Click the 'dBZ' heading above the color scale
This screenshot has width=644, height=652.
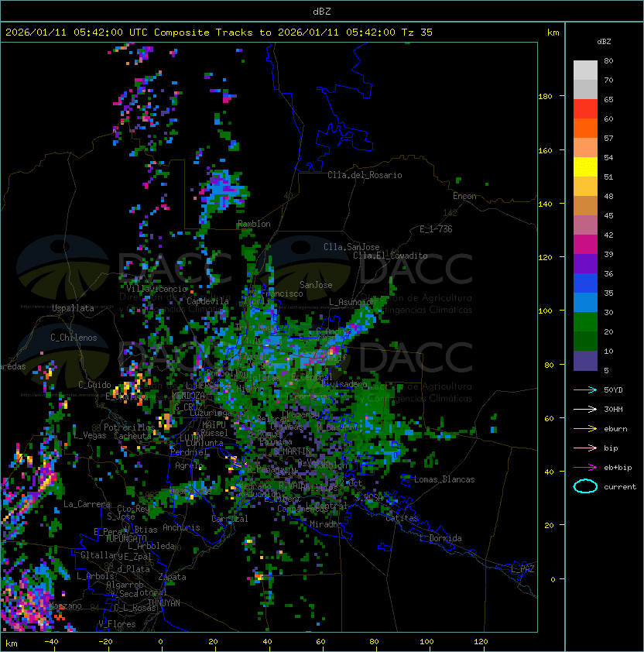pyautogui.click(x=604, y=42)
